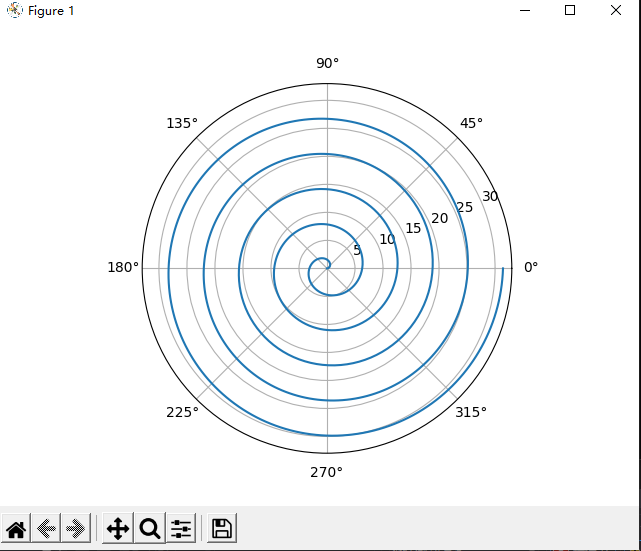Click the 90° angle label
This screenshot has width=641, height=551.
coord(327,63)
